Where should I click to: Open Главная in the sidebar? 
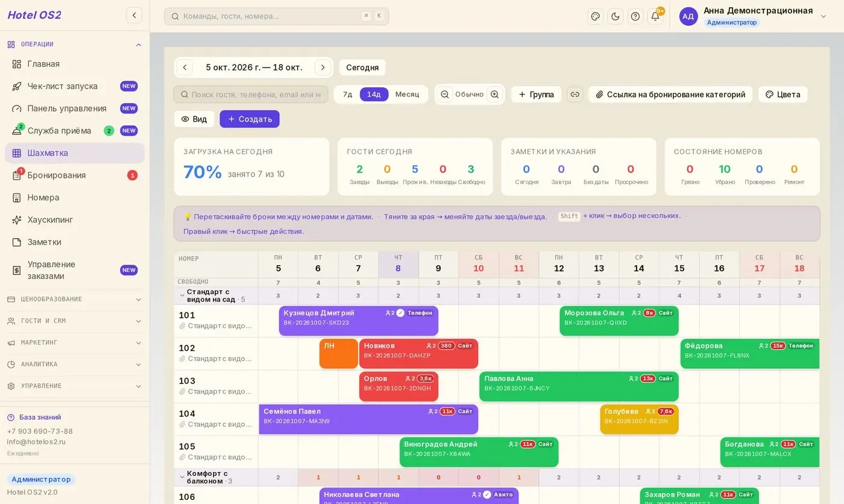click(75, 64)
